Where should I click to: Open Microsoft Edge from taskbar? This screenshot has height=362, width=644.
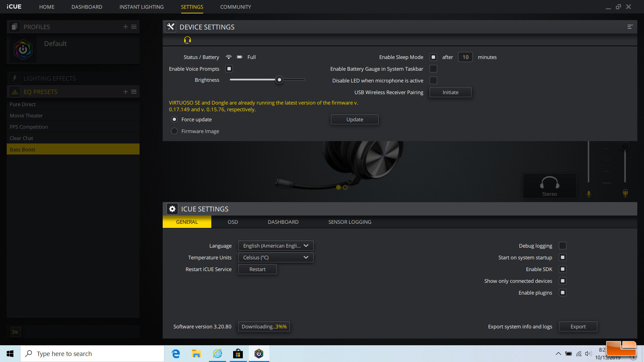pyautogui.click(x=176, y=354)
